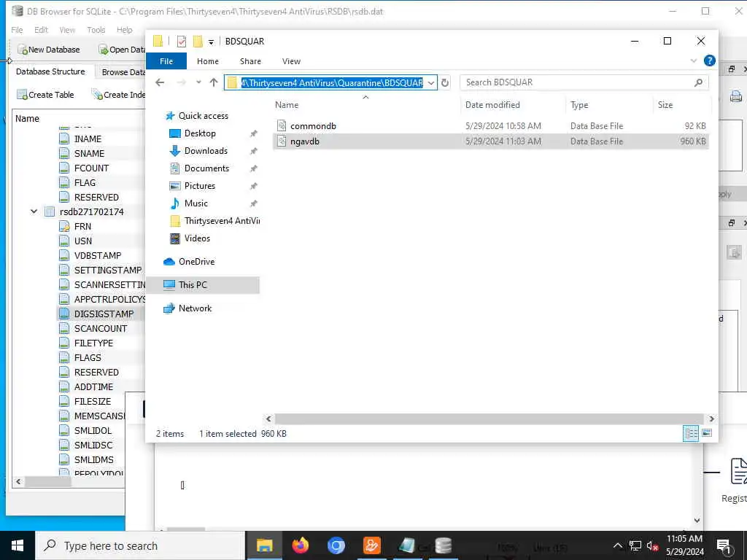Select the SMLIDSC field row

click(x=91, y=446)
